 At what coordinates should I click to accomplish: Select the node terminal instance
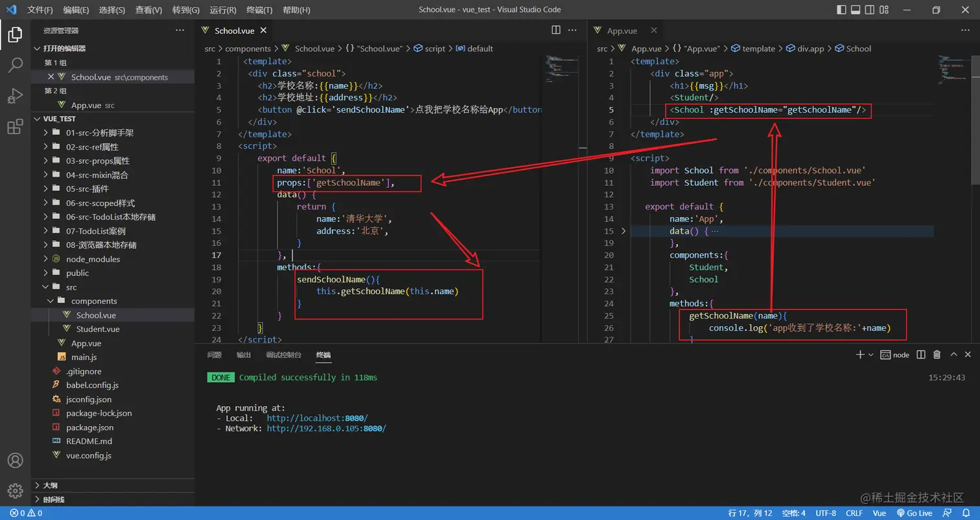(895, 355)
